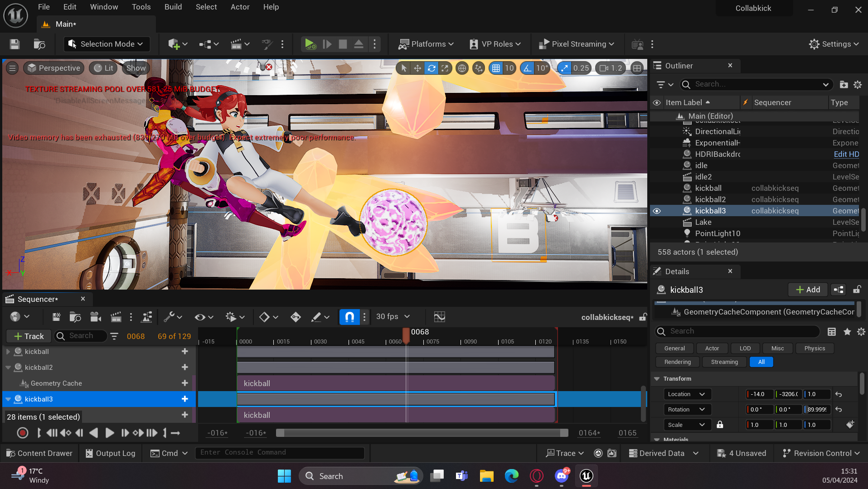This screenshot has width=868, height=489.
Task: Open the Actor menu
Action: 240,7
